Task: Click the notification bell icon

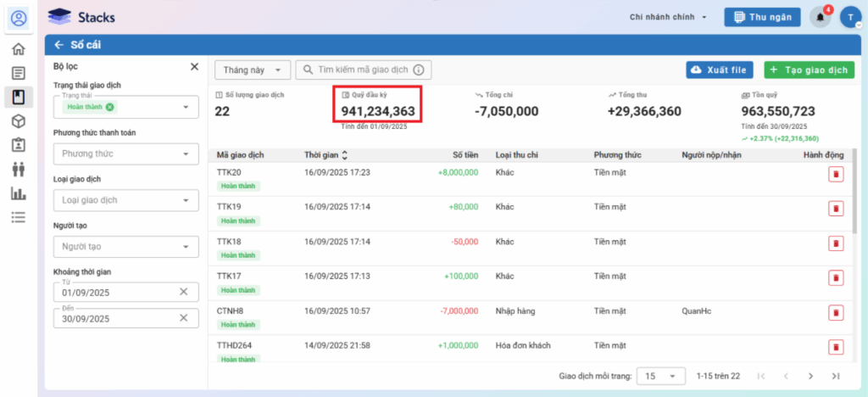Action: [820, 17]
